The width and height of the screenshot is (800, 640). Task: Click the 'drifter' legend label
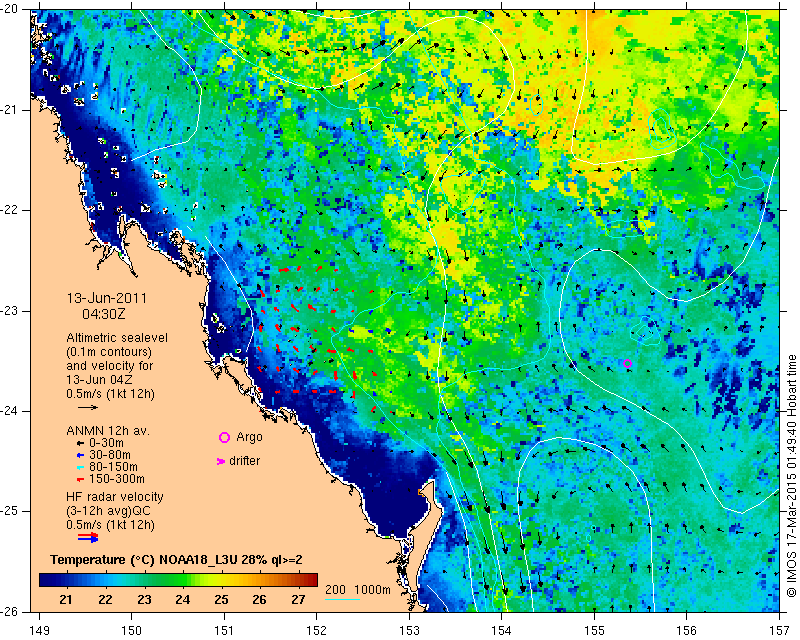pyautogui.click(x=244, y=461)
